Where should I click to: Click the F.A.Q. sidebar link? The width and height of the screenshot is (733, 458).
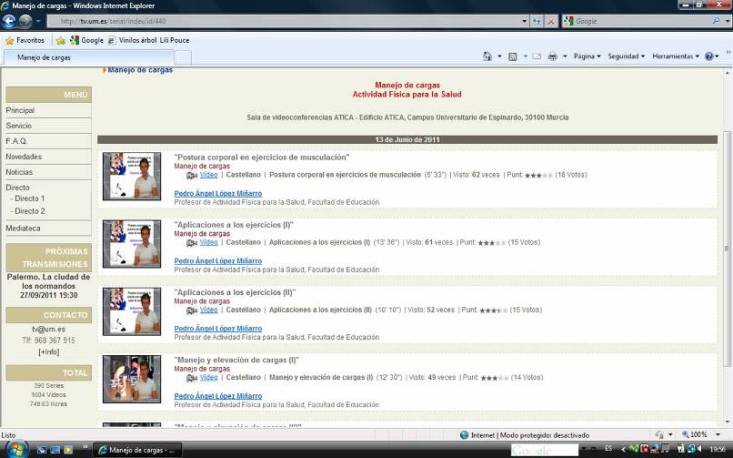17,141
